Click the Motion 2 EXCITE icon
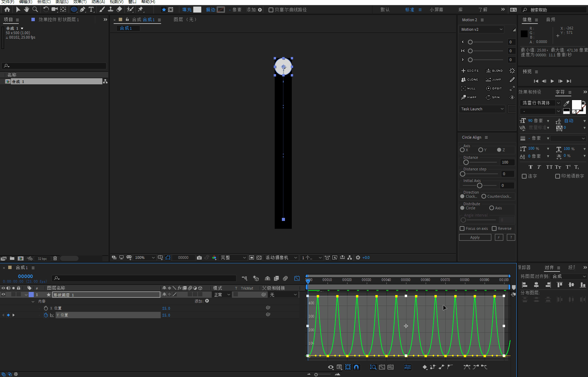The width and height of the screenshot is (588, 377). (x=470, y=71)
